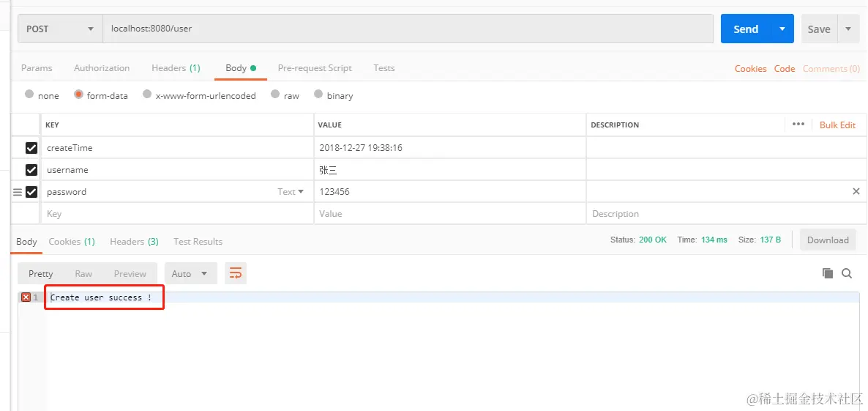The width and height of the screenshot is (868, 411).
Task: Expand the Send button arrow options
Action: pos(782,29)
